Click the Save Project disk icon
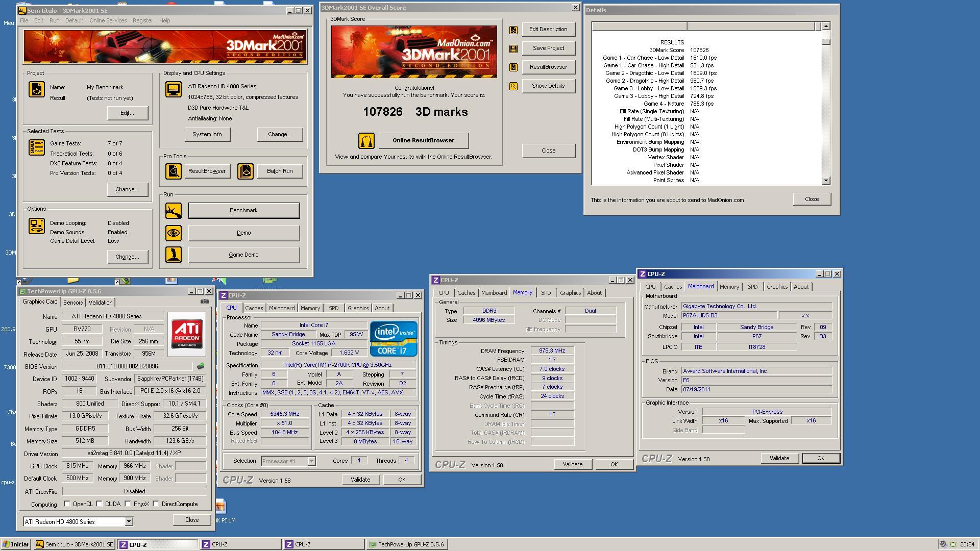Screen dimensions: 980x551 513,49
